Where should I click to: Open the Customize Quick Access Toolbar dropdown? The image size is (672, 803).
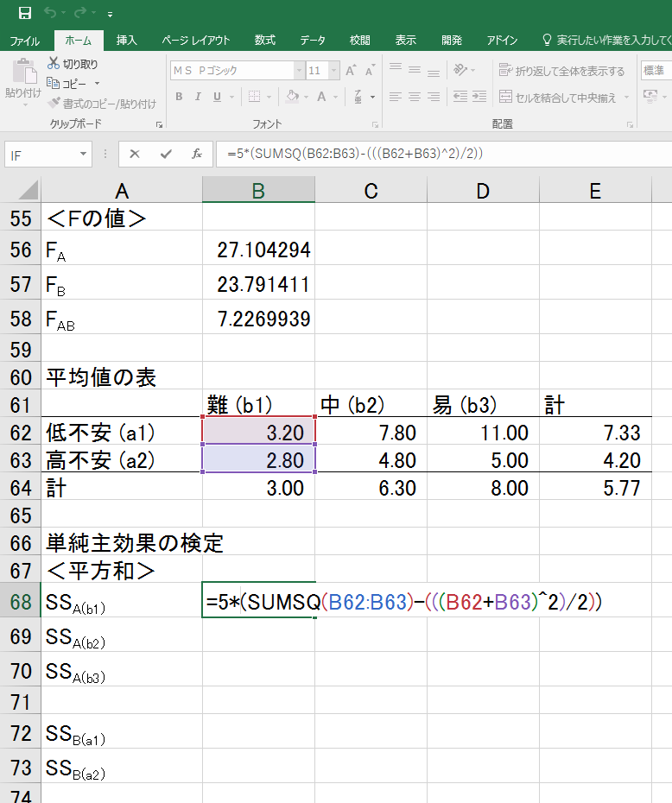[110, 15]
